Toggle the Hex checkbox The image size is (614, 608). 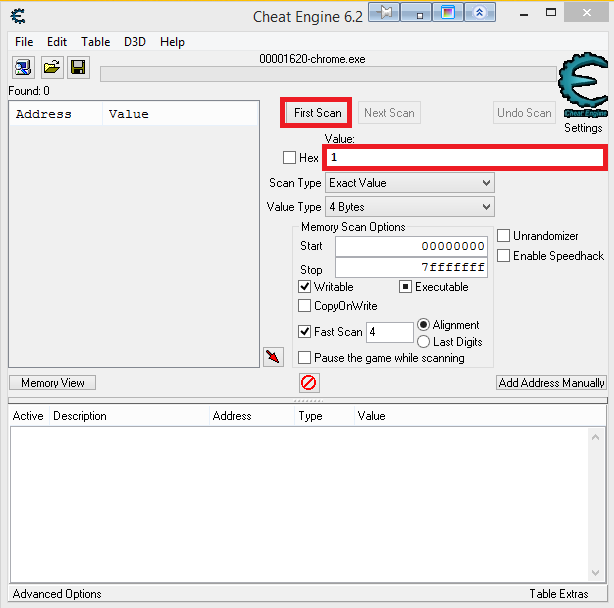289,157
